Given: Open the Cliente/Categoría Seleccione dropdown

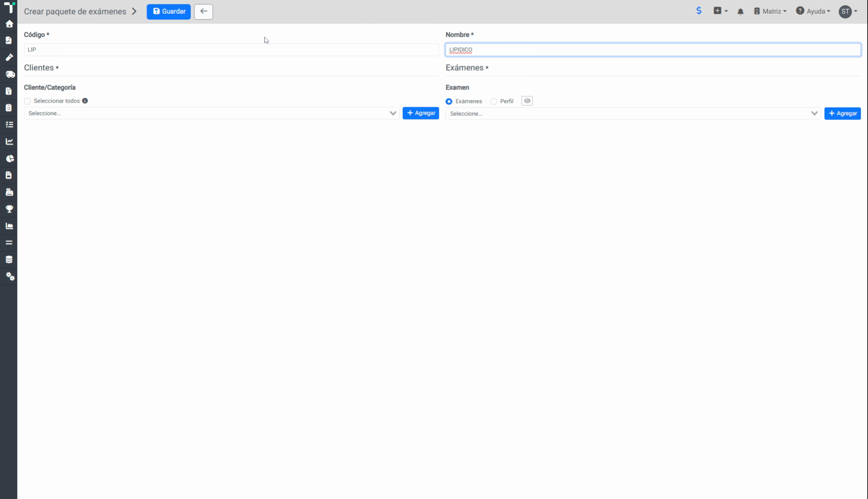Looking at the screenshot, I should tap(212, 113).
